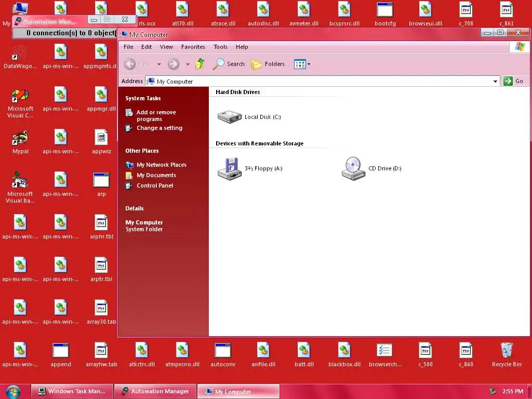The width and height of the screenshot is (532, 399).
Task: Select the append desktop icon
Action: (61, 355)
